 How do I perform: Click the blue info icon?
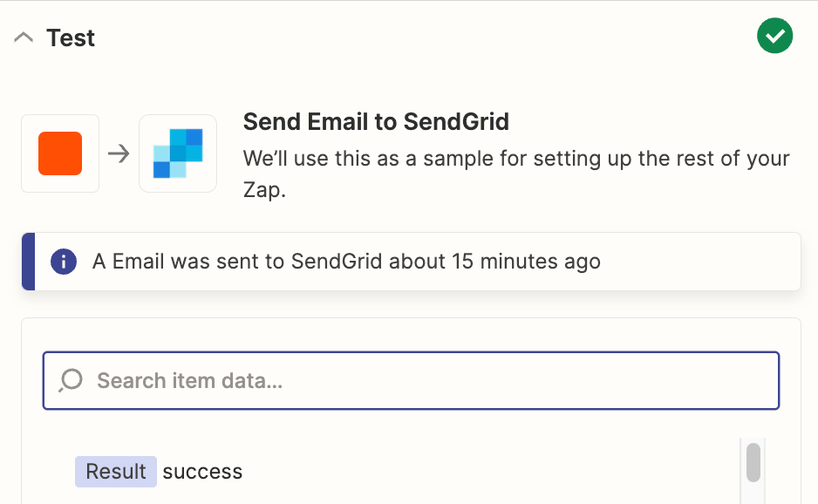[x=64, y=262]
